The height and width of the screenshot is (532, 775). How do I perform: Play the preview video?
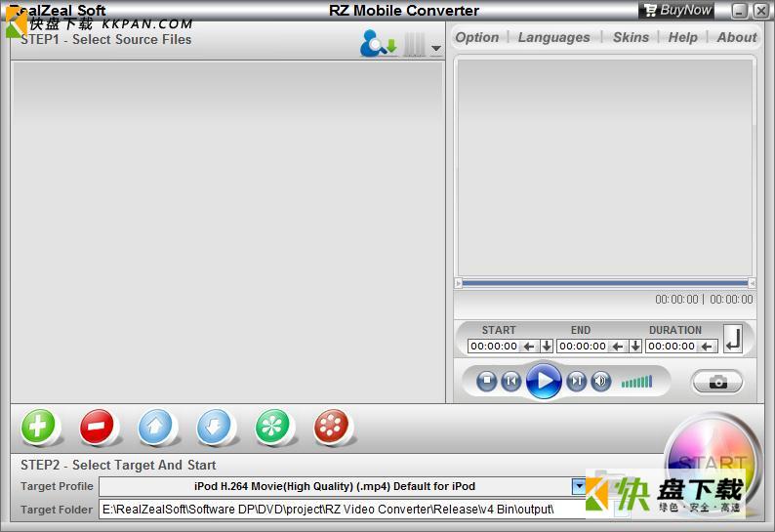click(x=544, y=381)
